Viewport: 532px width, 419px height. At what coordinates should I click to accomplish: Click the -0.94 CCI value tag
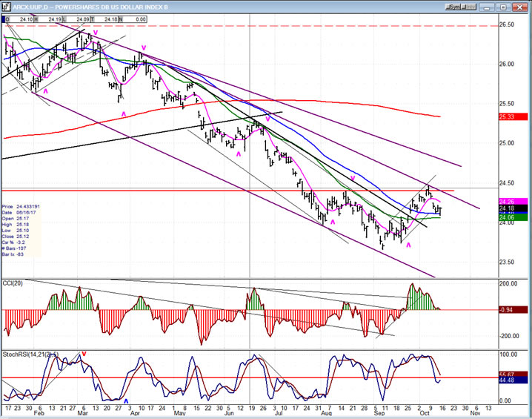pyautogui.click(x=513, y=310)
